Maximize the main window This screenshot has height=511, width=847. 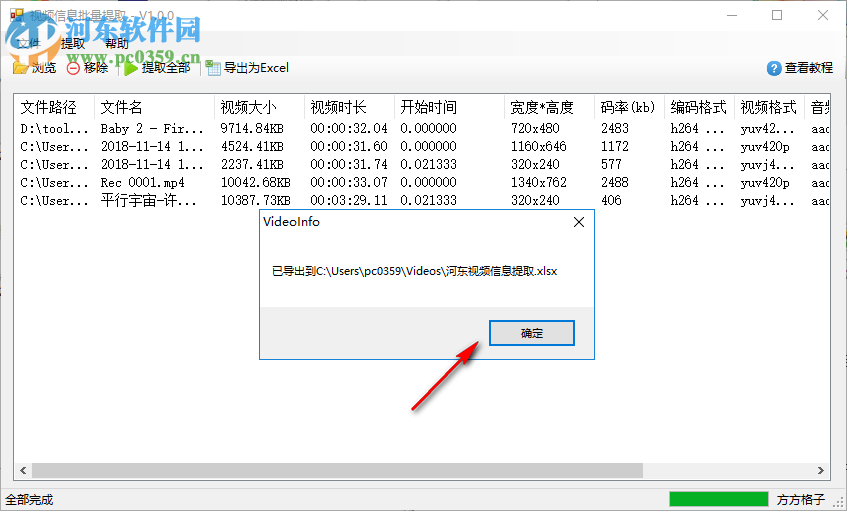point(777,15)
